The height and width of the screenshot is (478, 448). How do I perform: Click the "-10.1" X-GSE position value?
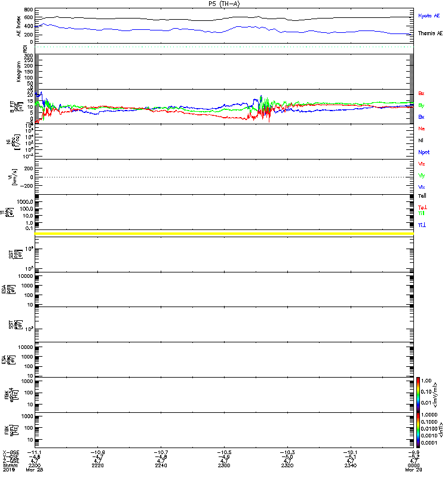351,453
